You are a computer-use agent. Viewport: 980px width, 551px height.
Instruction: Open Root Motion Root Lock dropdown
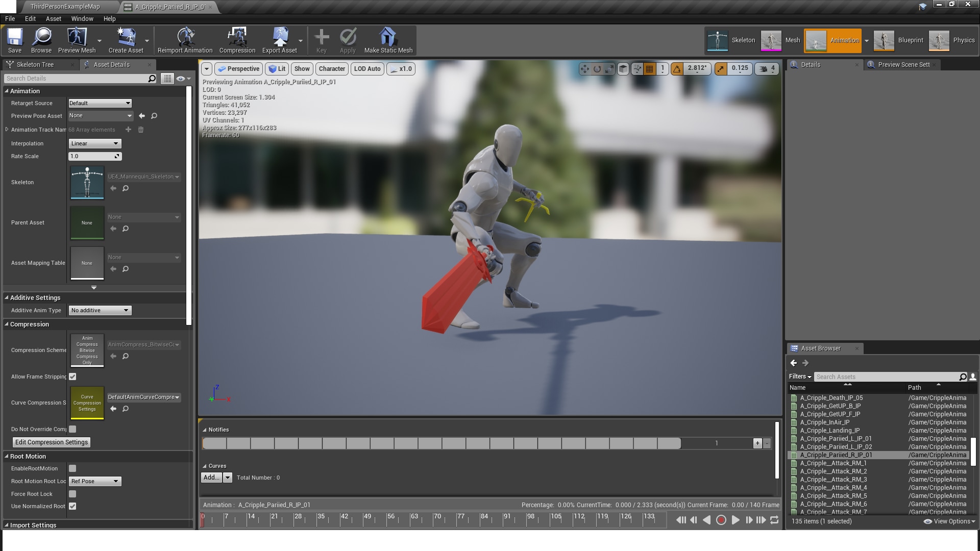pyautogui.click(x=94, y=481)
